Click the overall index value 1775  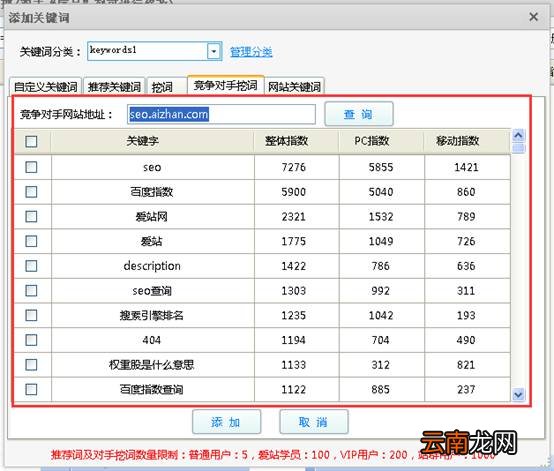coord(294,241)
